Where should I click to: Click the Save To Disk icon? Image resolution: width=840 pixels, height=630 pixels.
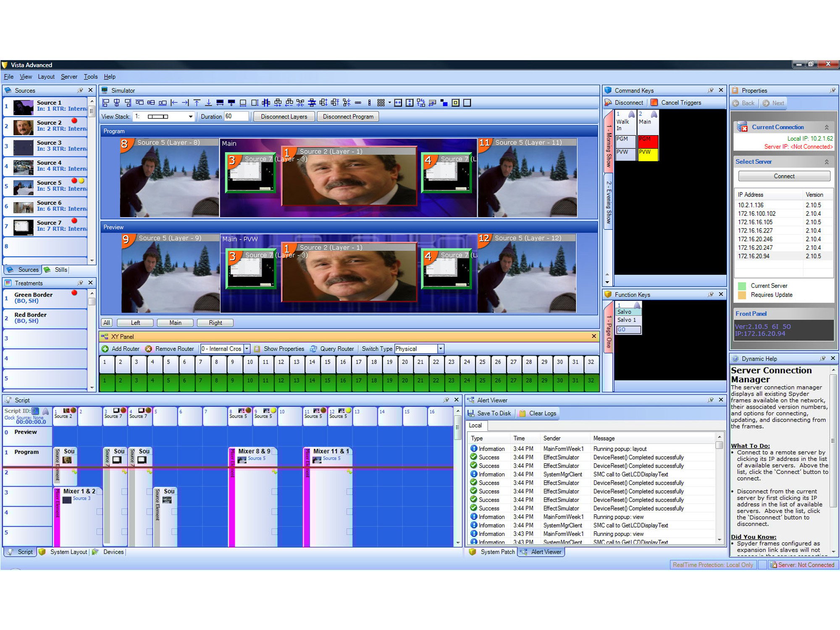(x=471, y=413)
